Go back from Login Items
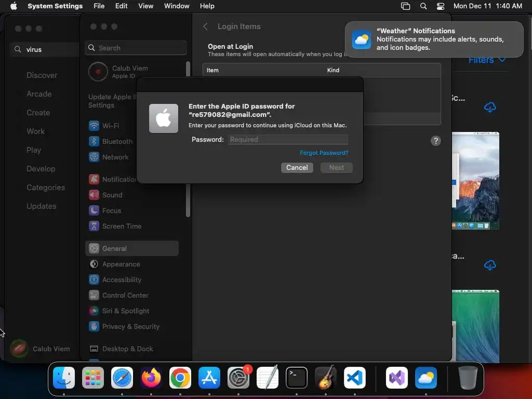This screenshot has height=399, width=532. [x=205, y=26]
